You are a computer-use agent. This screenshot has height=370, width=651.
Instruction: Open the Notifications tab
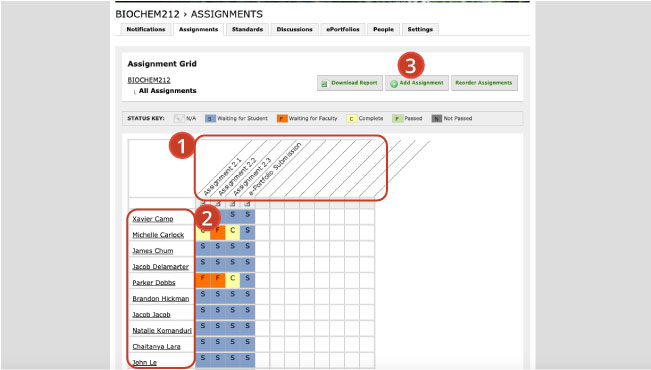click(146, 29)
